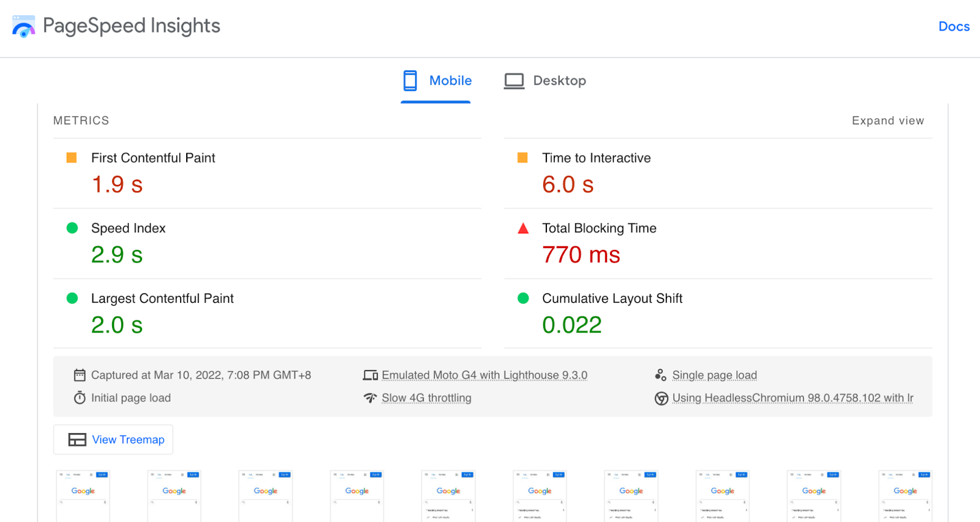Click the calendar icon beside Captured at

(x=80, y=375)
